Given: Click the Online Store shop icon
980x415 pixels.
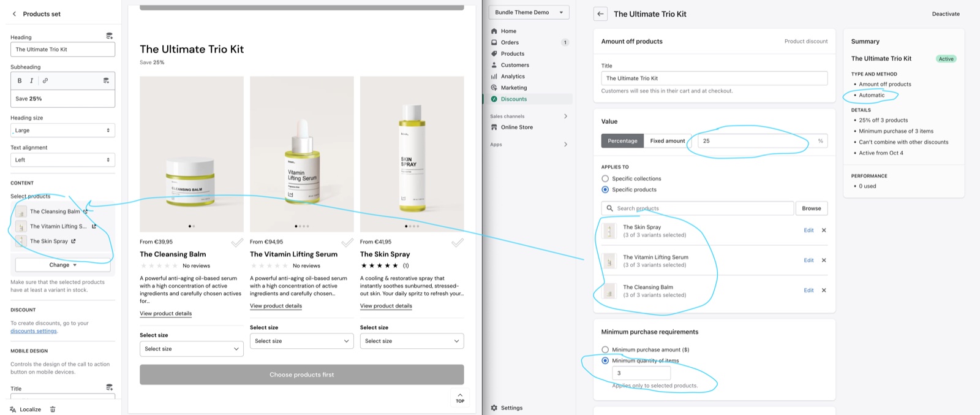Looking at the screenshot, I should tap(494, 128).
